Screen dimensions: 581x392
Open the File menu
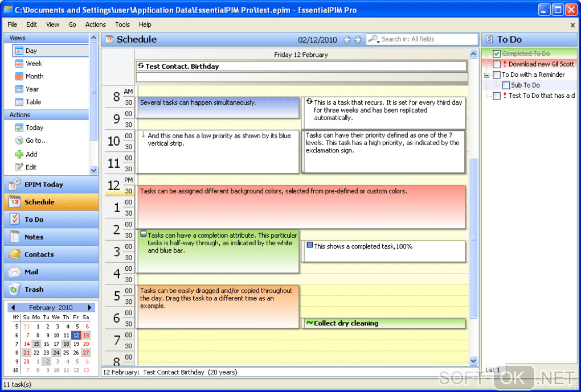pyautogui.click(x=12, y=24)
